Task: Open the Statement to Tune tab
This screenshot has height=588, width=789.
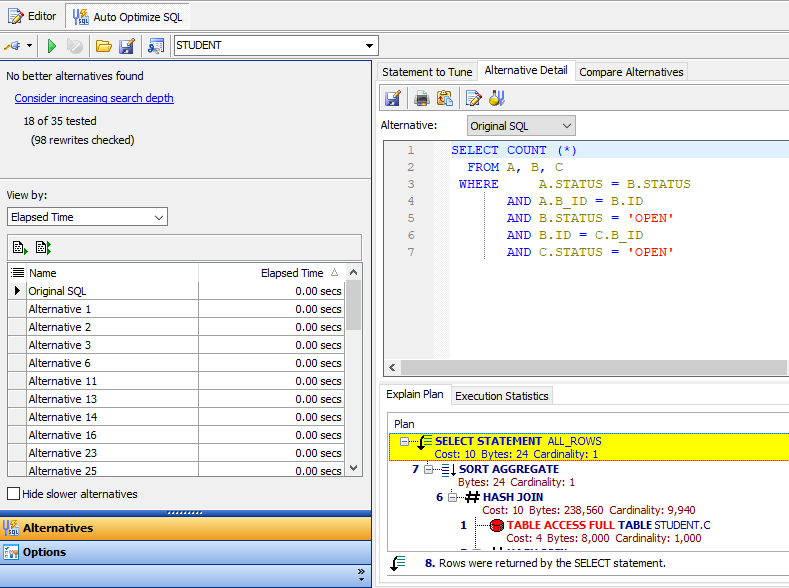Action: point(427,72)
